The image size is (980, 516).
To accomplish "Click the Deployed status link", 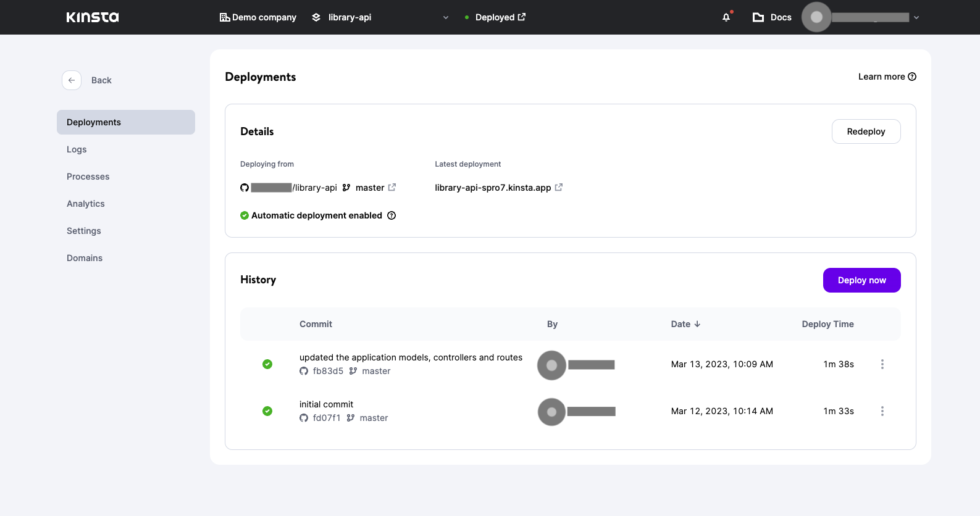I will pyautogui.click(x=495, y=17).
